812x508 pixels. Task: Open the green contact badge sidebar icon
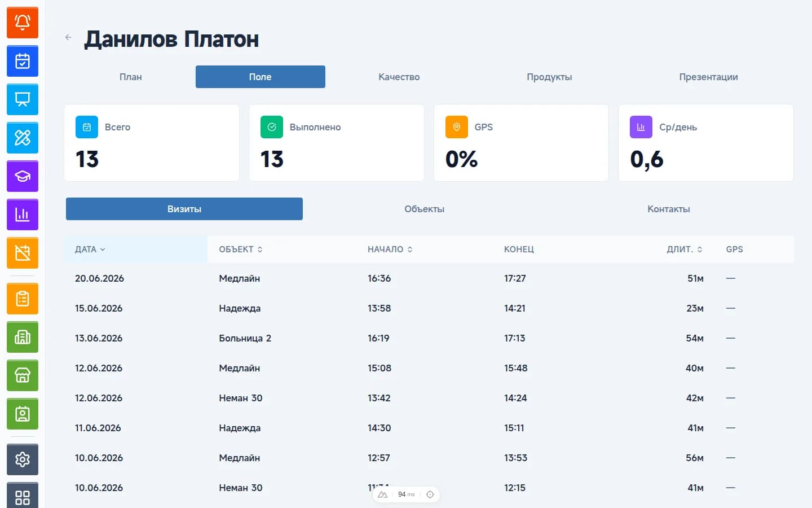23,414
